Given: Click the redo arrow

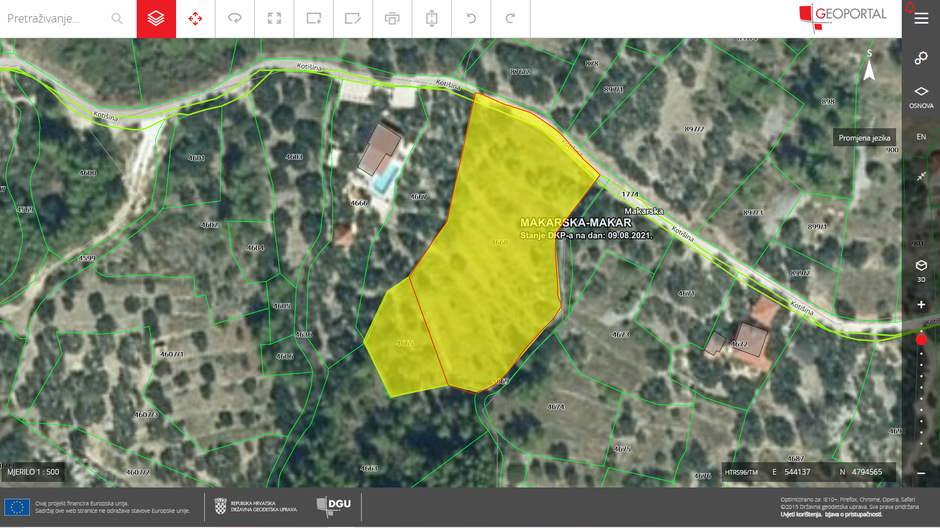Looking at the screenshot, I should pyautogui.click(x=510, y=19).
